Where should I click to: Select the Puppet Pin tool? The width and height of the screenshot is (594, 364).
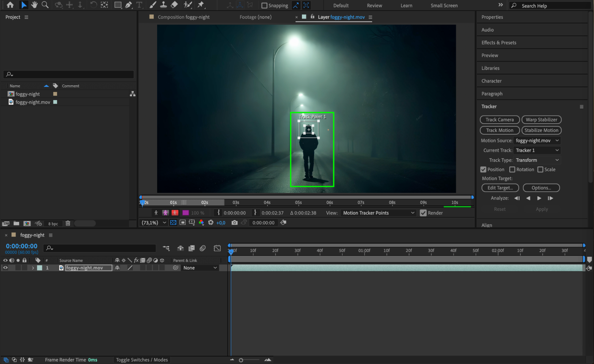[x=201, y=5]
